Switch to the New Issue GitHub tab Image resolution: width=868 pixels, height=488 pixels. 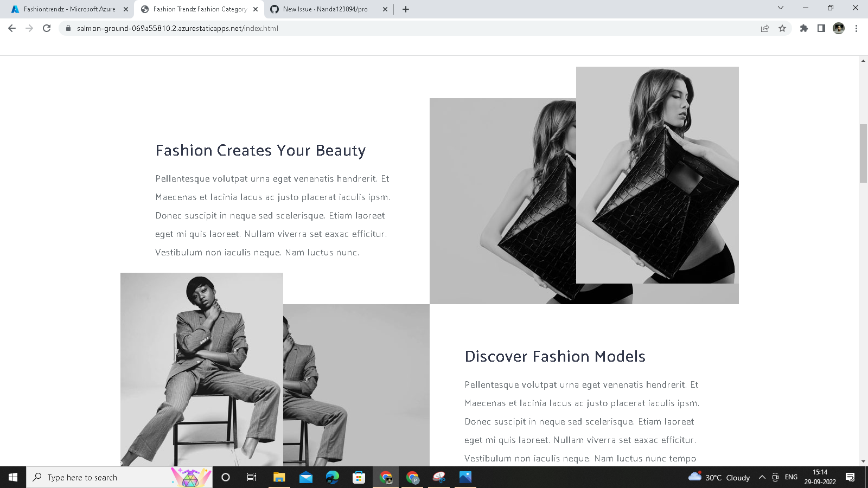[x=323, y=9]
